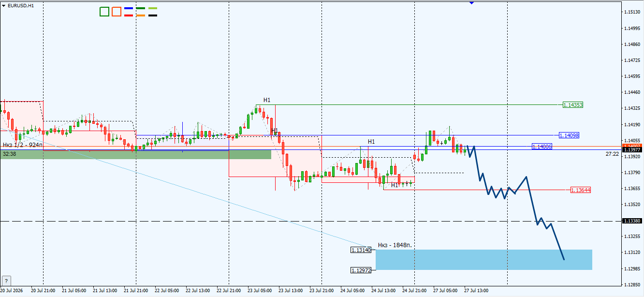Click the black 1.13380 price axis tag

(x=632, y=221)
